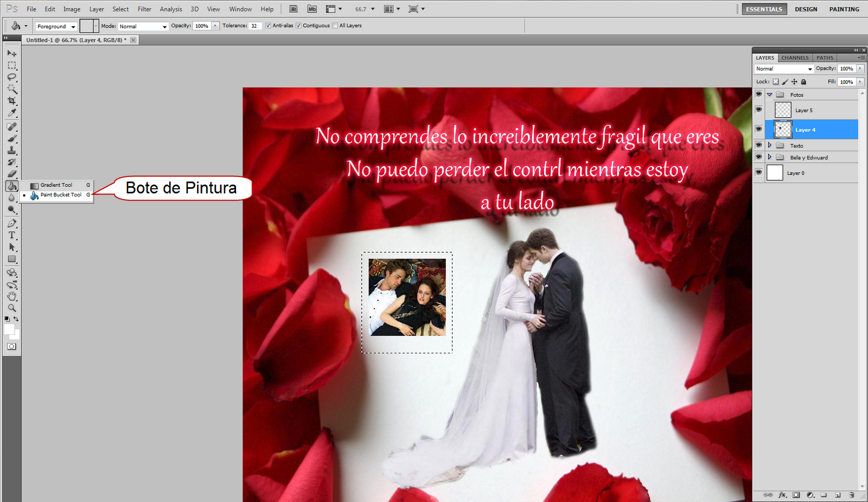Delete layer with trash icon
Image resolution: width=868 pixels, height=502 pixels.
pos(852,495)
